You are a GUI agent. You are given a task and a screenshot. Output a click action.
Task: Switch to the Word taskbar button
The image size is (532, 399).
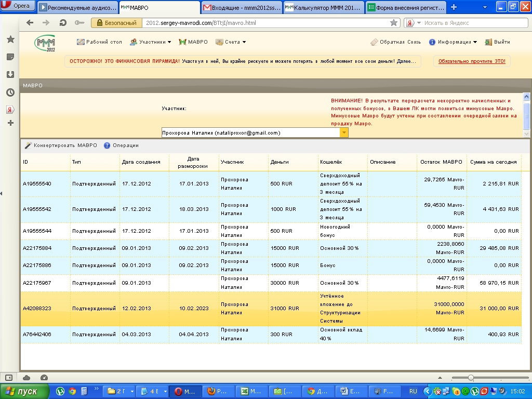(351, 392)
